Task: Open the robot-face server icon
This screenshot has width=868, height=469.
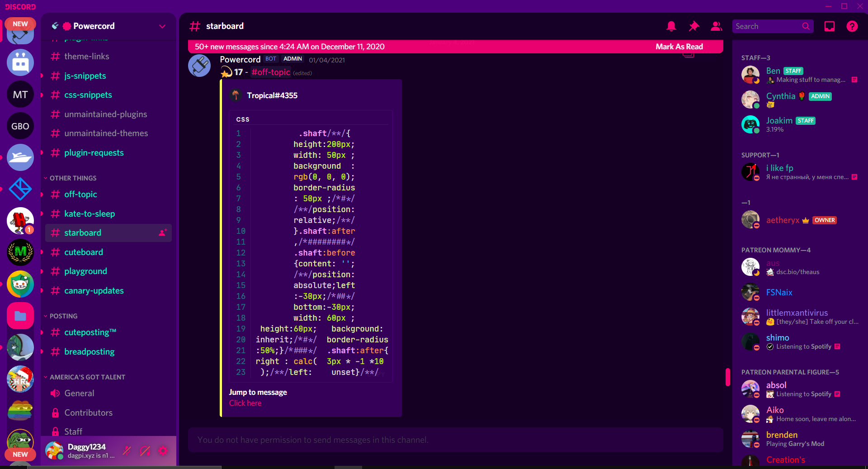Action: [x=20, y=62]
